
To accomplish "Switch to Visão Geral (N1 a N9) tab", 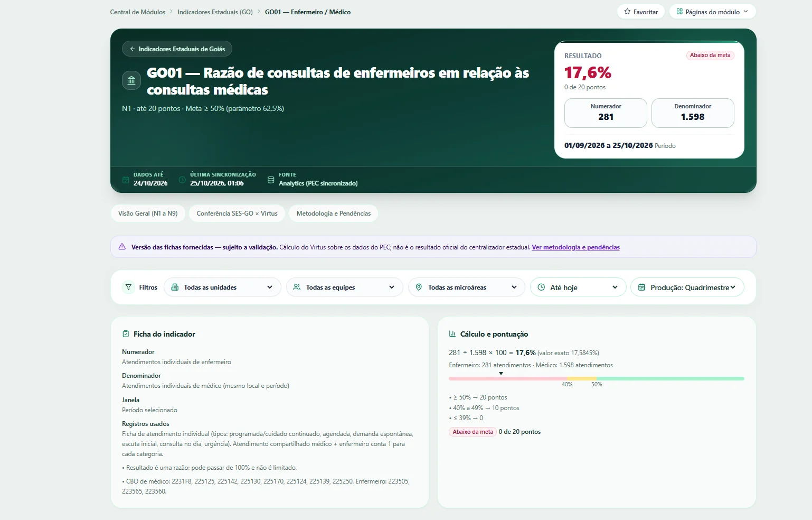I will [x=148, y=213].
